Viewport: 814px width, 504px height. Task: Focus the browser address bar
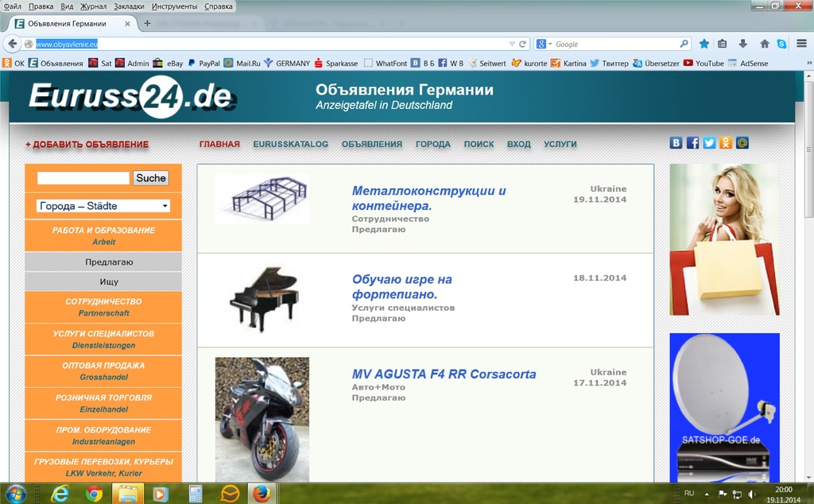270,44
